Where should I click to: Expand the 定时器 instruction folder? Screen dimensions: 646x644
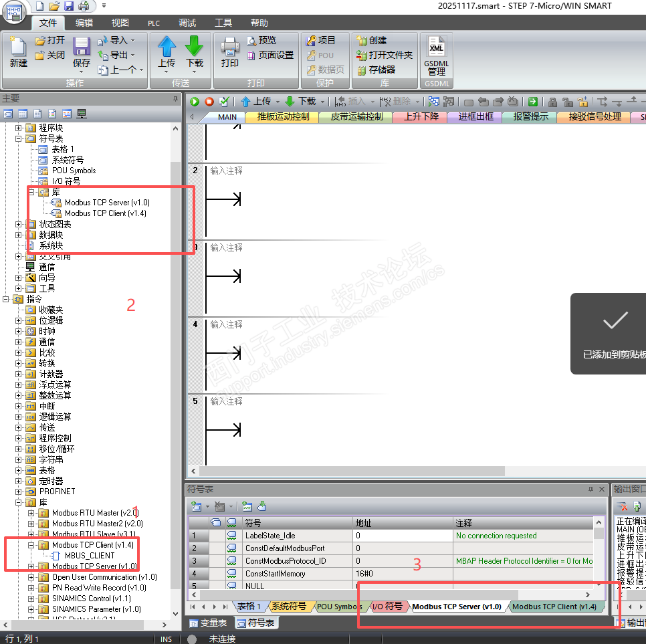pos(18,481)
